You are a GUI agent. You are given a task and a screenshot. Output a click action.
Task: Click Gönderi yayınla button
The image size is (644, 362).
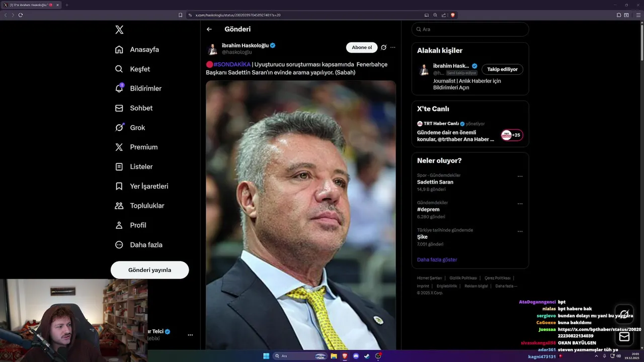[x=150, y=270]
